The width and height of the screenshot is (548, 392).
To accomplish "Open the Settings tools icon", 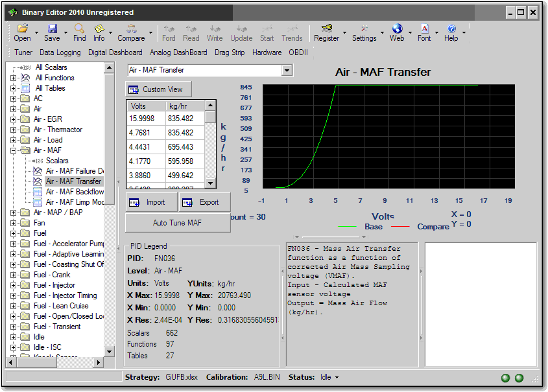I will [x=364, y=29].
